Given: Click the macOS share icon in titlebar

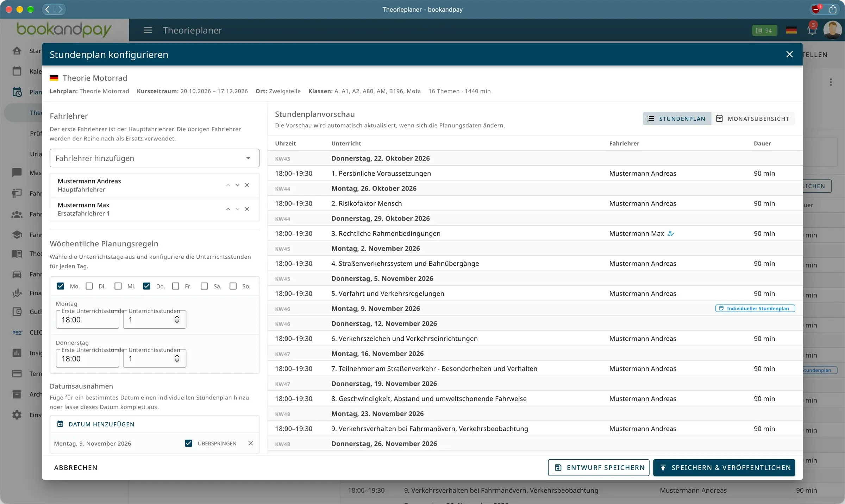Looking at the screenshot, I should click(x=833, y=9).
